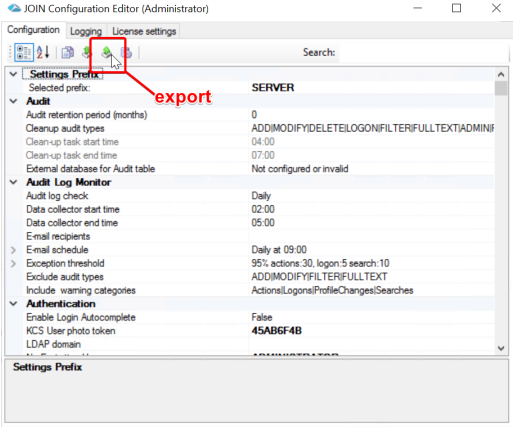Open property pages copy icon
The image size is (513, 431).
68,52
